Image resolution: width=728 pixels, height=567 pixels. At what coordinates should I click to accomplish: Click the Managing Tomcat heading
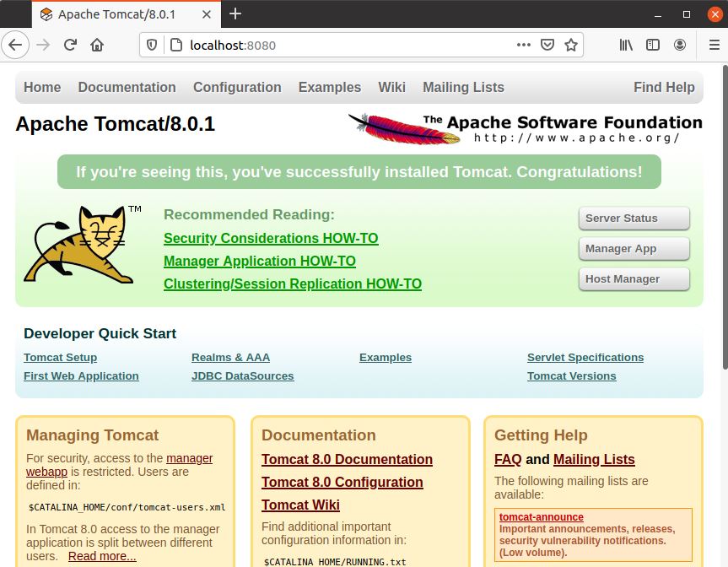click(x=93, y=435)
